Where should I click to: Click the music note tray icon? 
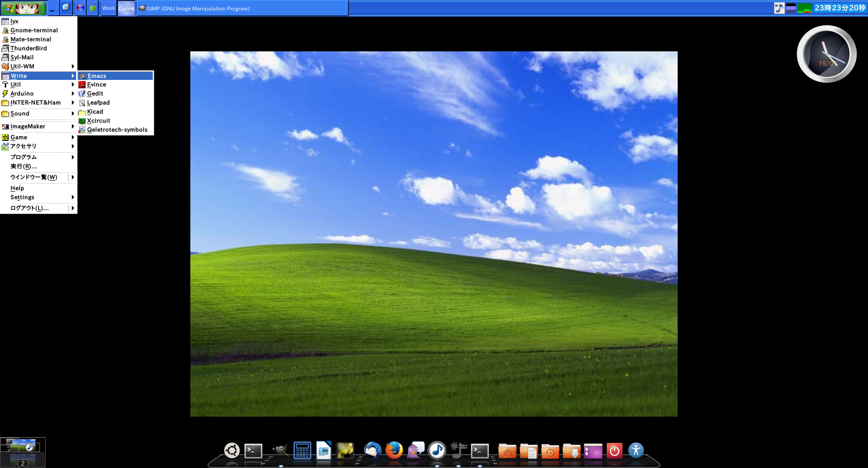tap(779, 8)
